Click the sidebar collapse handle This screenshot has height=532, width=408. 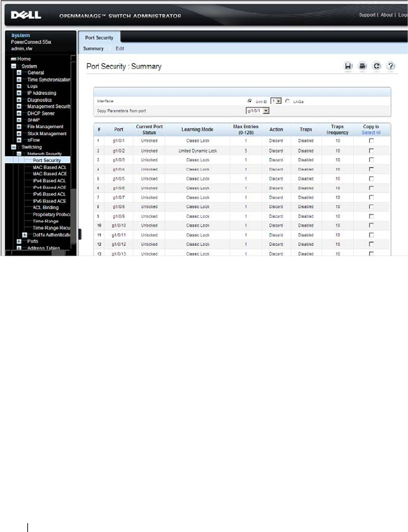point(80,234)
